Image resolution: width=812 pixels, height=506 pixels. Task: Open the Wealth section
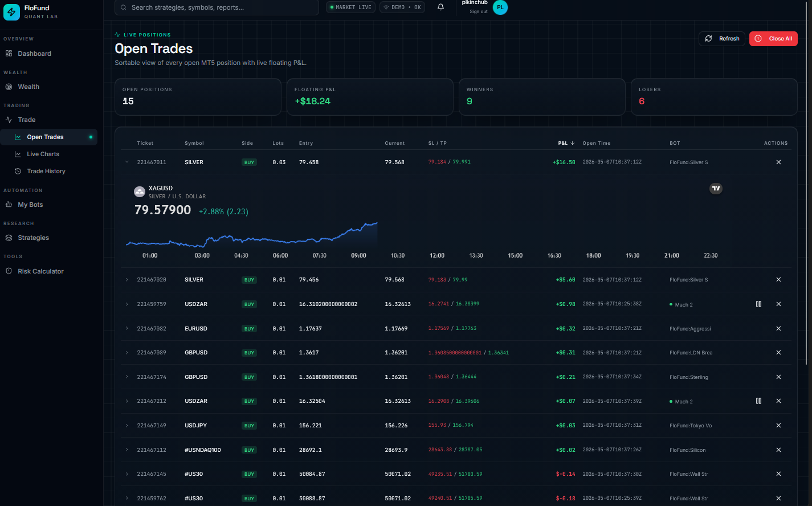click(x=49, y=87)
